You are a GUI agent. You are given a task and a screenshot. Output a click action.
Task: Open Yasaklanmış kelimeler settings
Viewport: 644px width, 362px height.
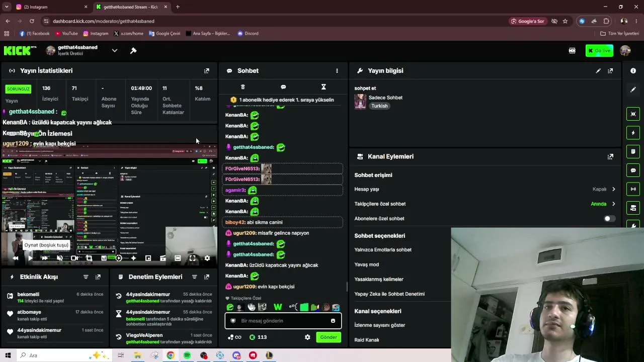click(x=379, y=279)
